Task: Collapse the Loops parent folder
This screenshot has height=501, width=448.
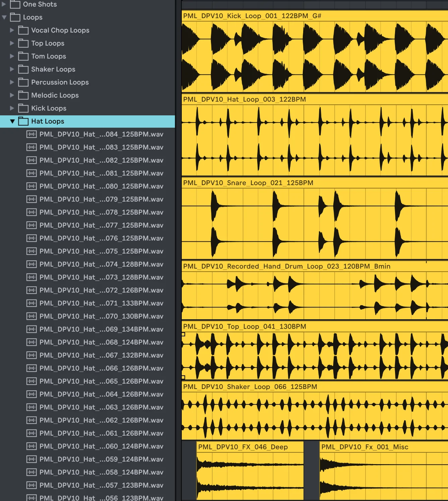Action: pos(4,17)
